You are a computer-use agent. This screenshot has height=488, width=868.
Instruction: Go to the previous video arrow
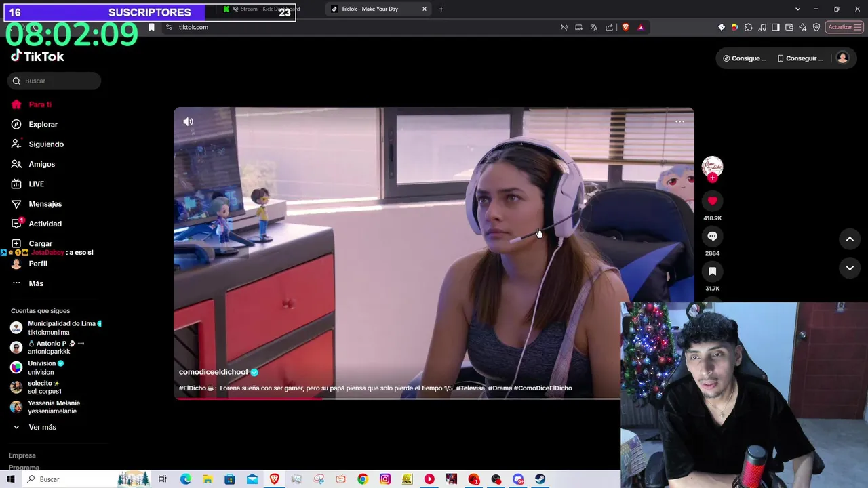click(x=850, y=239)
